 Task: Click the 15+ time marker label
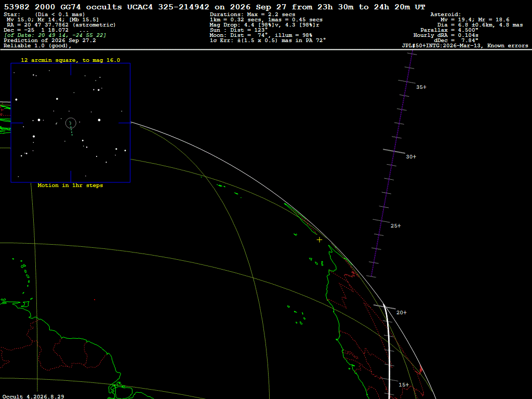pyautogui.click(x=403, y=385)
